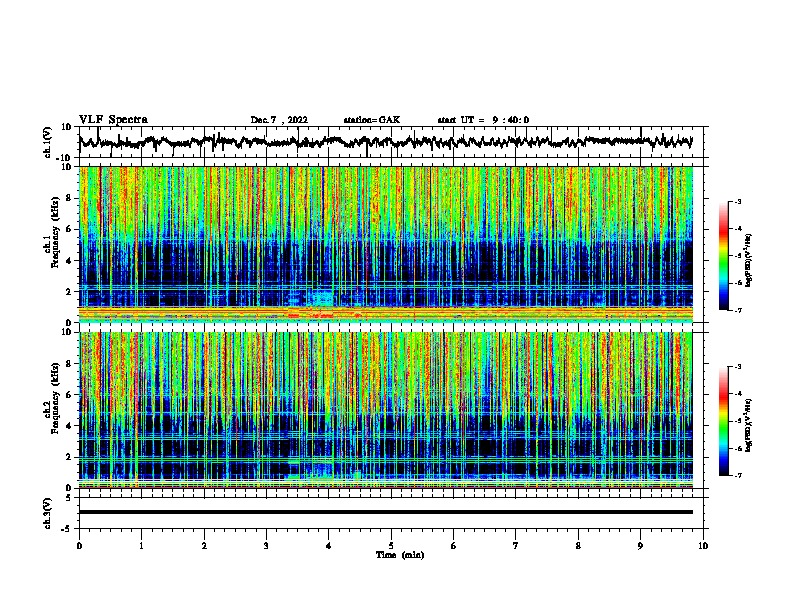Image resolution: width=792 pixels, height=612 pixels.
Task: Click the ch.3 flat black trace line
Action: tap(385, 512)
